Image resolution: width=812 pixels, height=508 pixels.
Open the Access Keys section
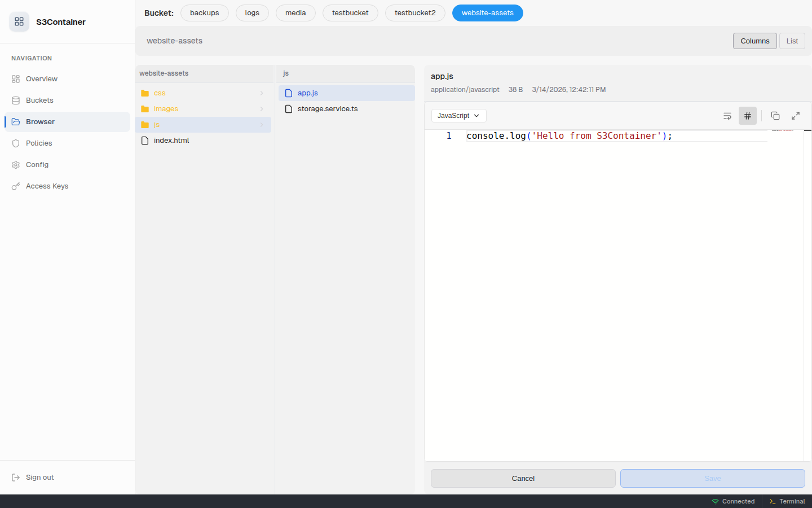[46, 186]
